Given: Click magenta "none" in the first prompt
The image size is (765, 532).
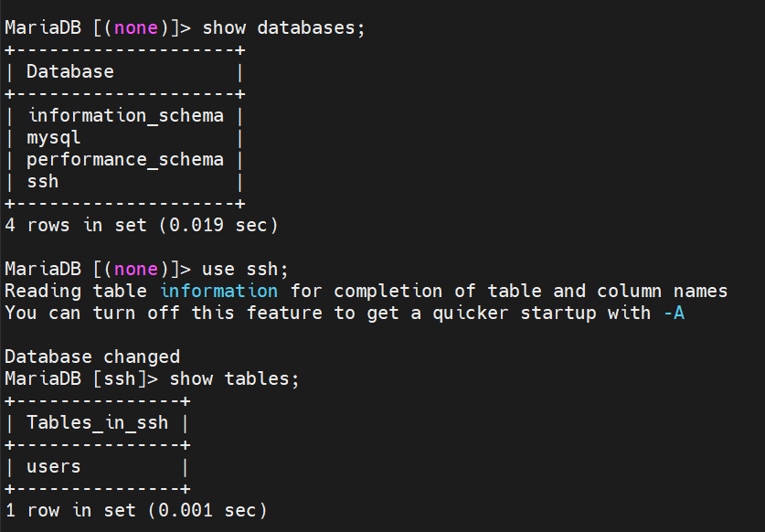Looking at the screenshot, I should pos(136,27).
